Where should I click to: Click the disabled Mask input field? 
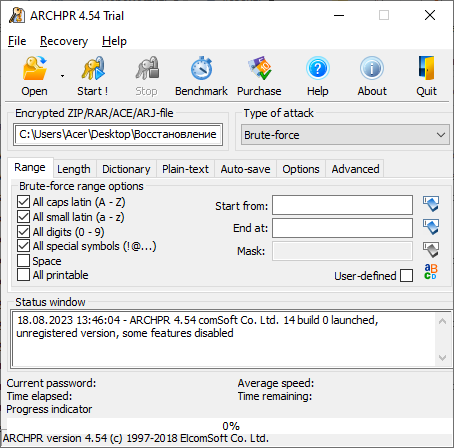pos(342,251)
